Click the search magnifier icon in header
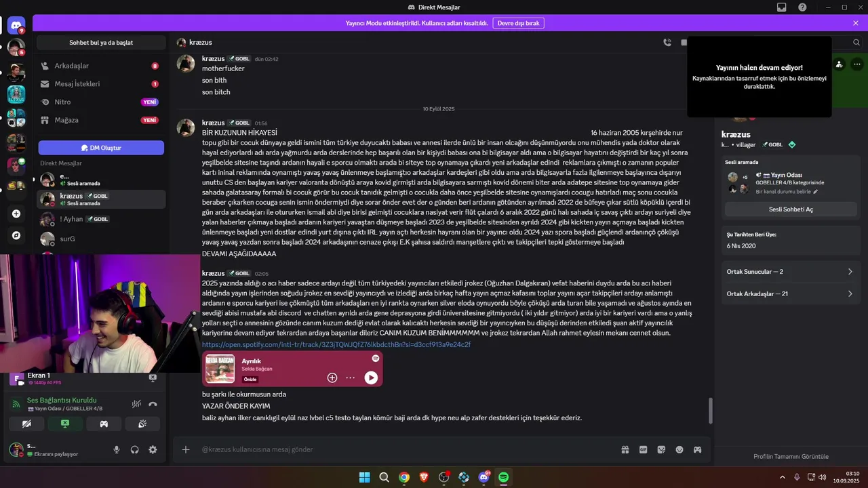The image size is (868, 488). pyautogui.click(x=856, y=42)
